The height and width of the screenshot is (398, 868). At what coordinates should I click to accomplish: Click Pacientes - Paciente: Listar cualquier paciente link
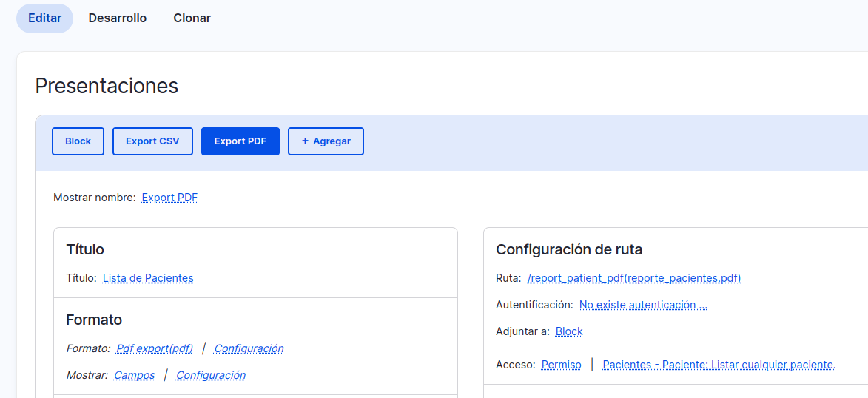tap(719, 364)
